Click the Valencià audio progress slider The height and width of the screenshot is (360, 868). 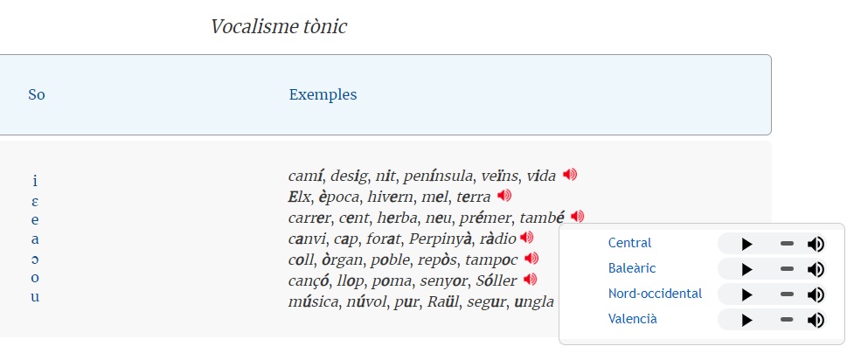[x=787, y=320]
